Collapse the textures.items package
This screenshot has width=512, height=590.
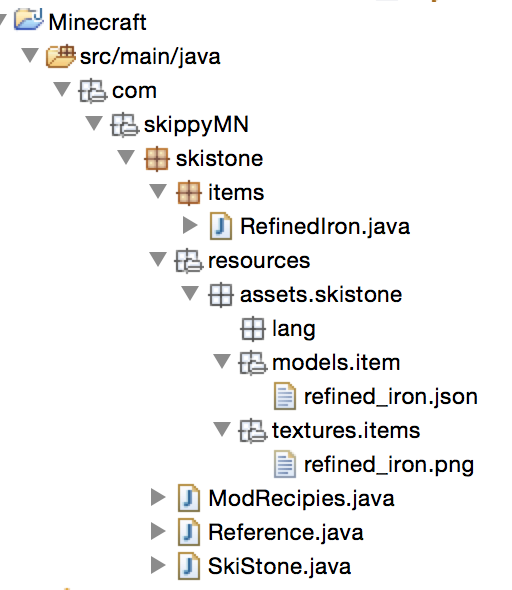tap(222, 429)
